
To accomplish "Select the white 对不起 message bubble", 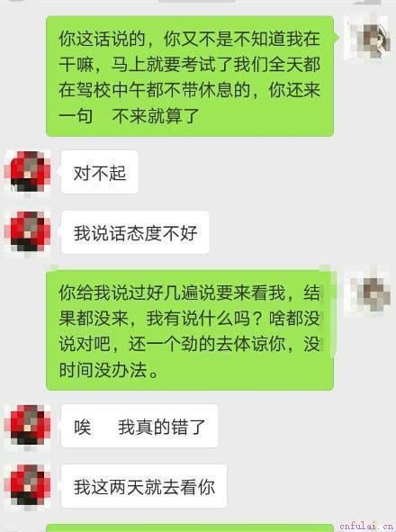I will coord(100,172).
